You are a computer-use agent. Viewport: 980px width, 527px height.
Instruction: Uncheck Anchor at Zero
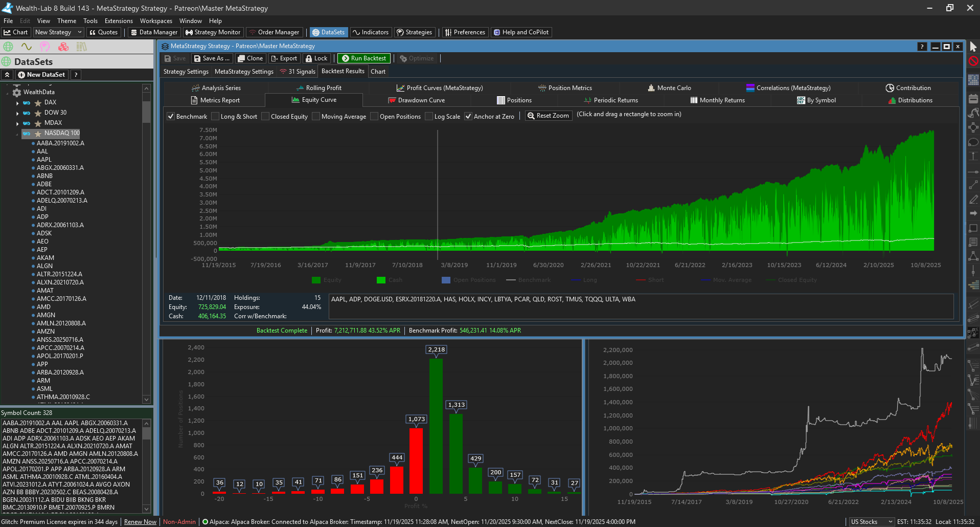(468, 116)
